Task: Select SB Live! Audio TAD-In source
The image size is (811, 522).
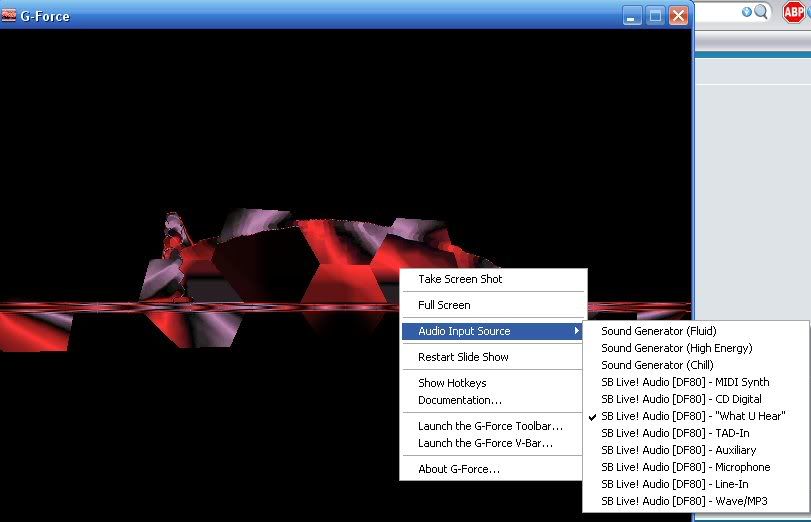Action: click(696, 433)
